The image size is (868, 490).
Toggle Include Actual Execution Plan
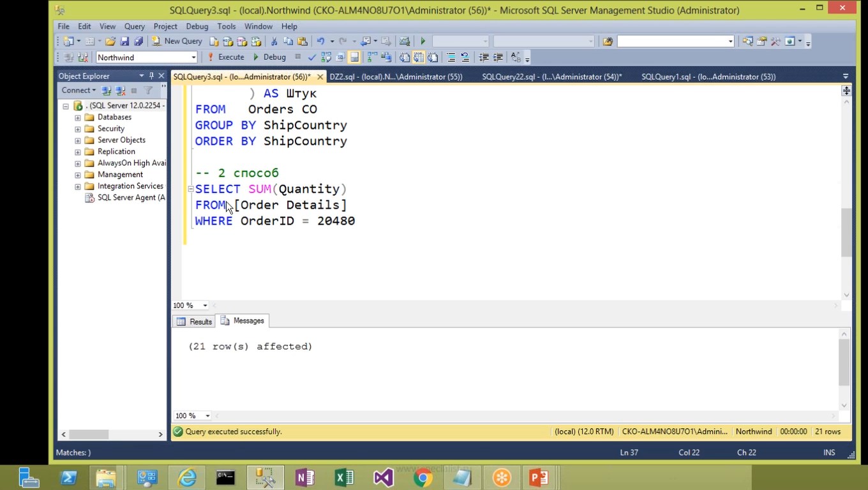click(371, 57)
